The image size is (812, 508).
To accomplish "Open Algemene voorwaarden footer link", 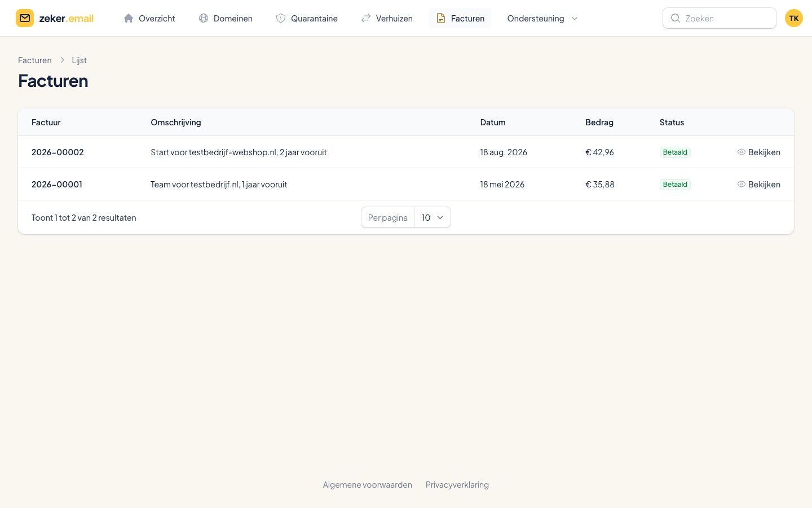I will [x=368, y=484].
